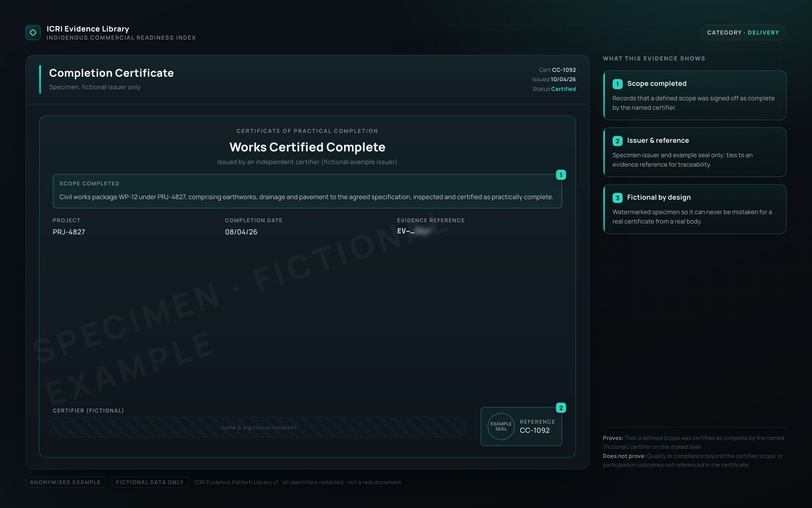This screenshot has height=508, width=812.
Task: Click the project value PRJ-4827
Action: (69, 232)
